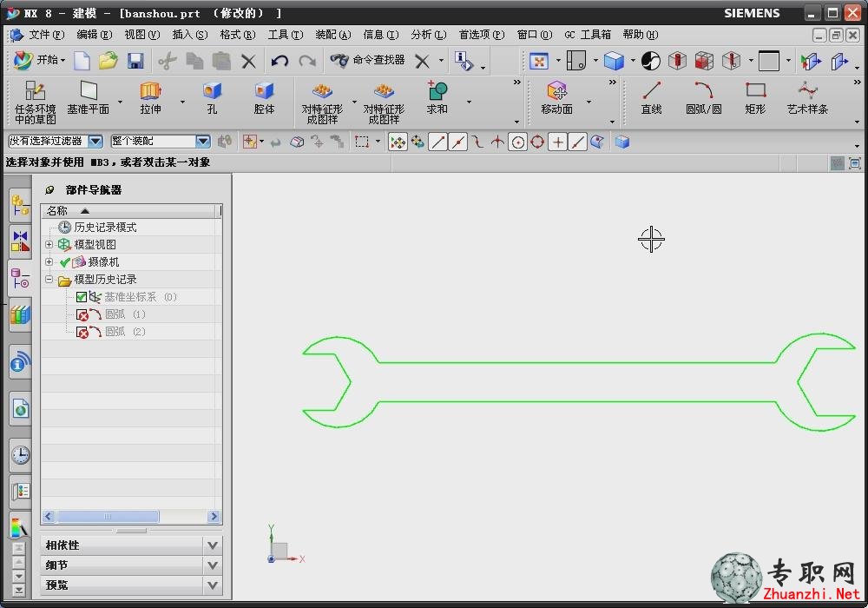Viewport: 868px width, 608px height.
Task: Open the 视图(V) menu
Action: point(141,35)
